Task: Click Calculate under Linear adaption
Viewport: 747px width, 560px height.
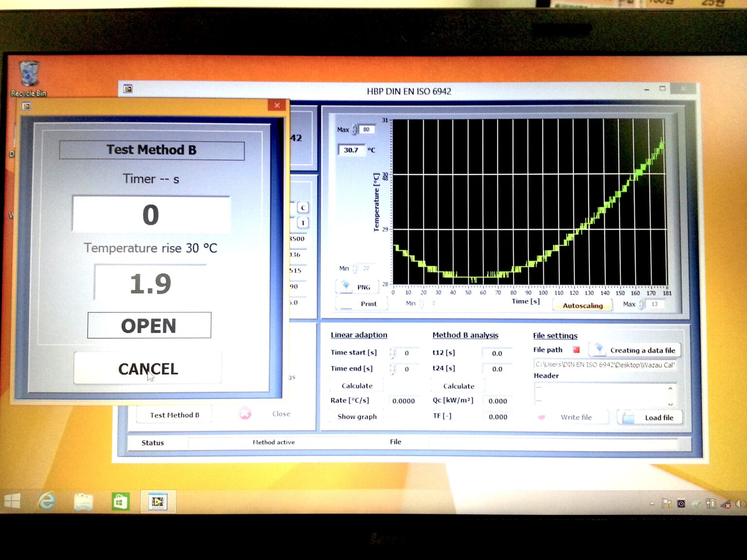Action: 357,385
